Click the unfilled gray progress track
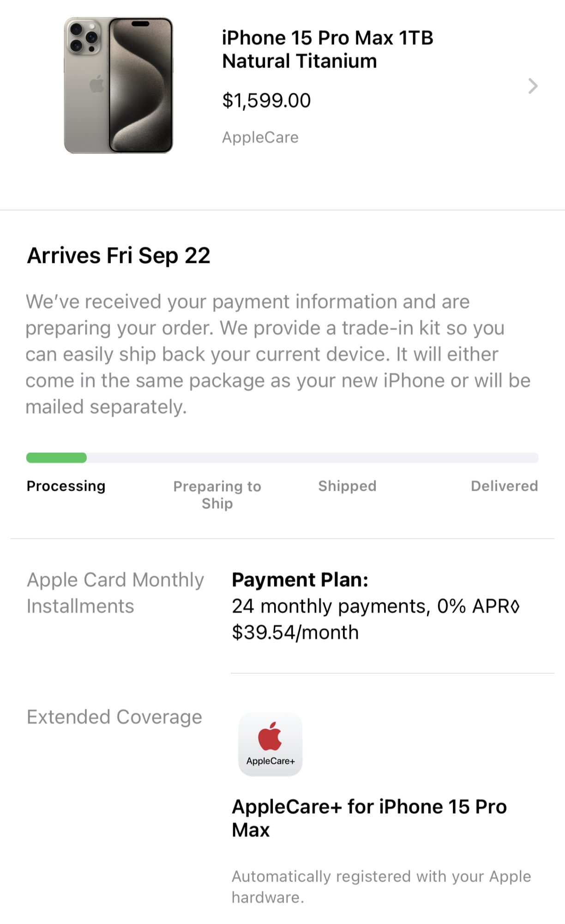 click(312, 458)
